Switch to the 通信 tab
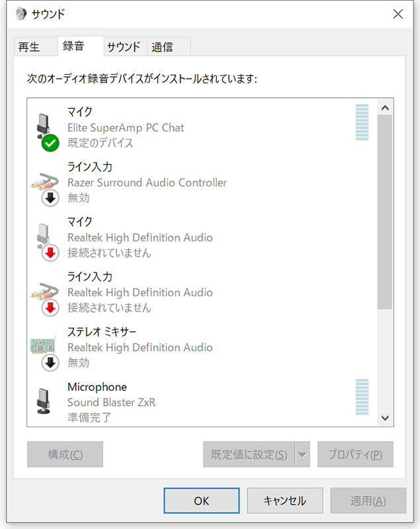420x529 pixels. [163, 47]
